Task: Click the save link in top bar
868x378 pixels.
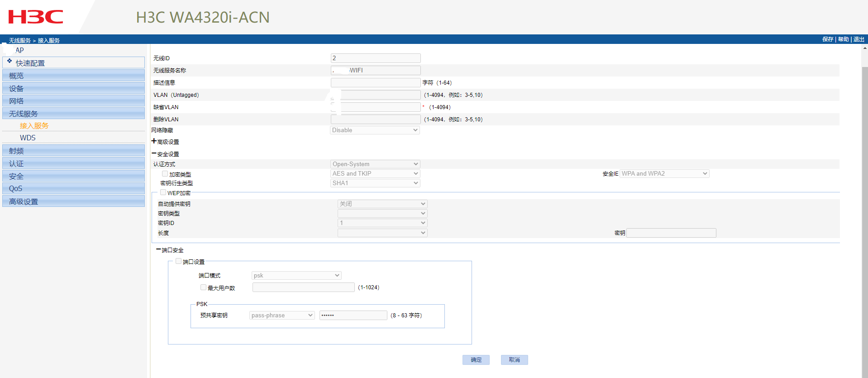Action: pos(827,39)
